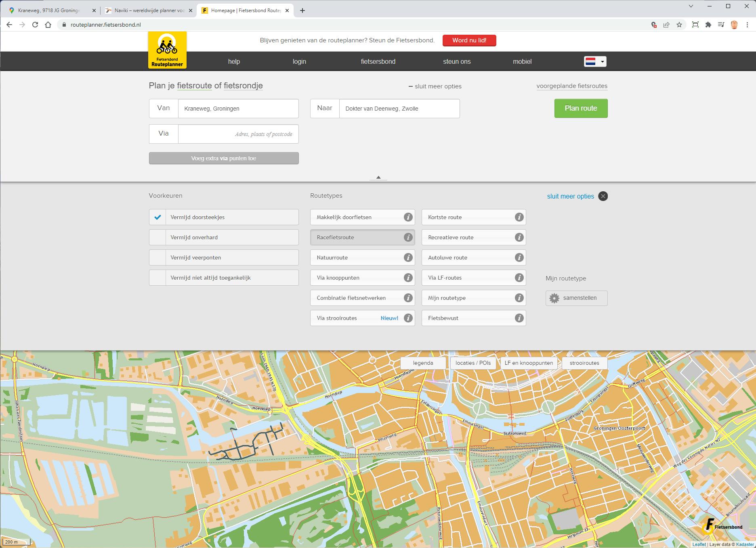Collapse the route form with the up arrow
Image resolution: width=756 pixels, height=548 pixels.
(x=378, y=177)
